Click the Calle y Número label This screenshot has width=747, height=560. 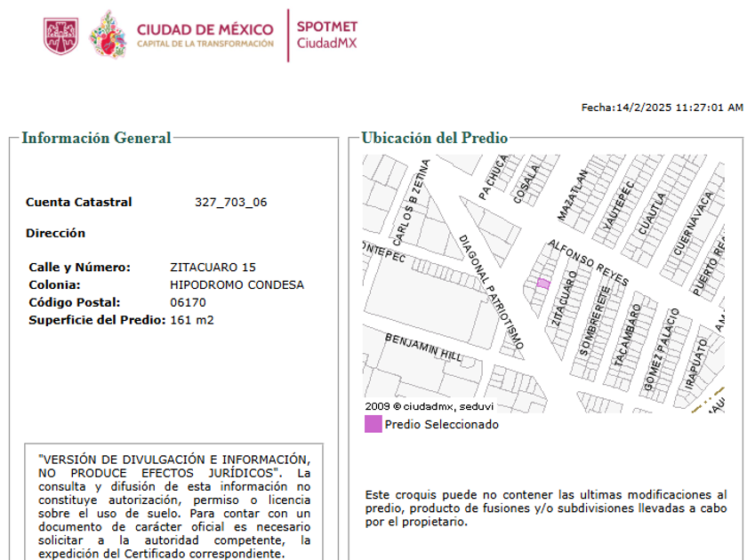(x=79, y=268)
